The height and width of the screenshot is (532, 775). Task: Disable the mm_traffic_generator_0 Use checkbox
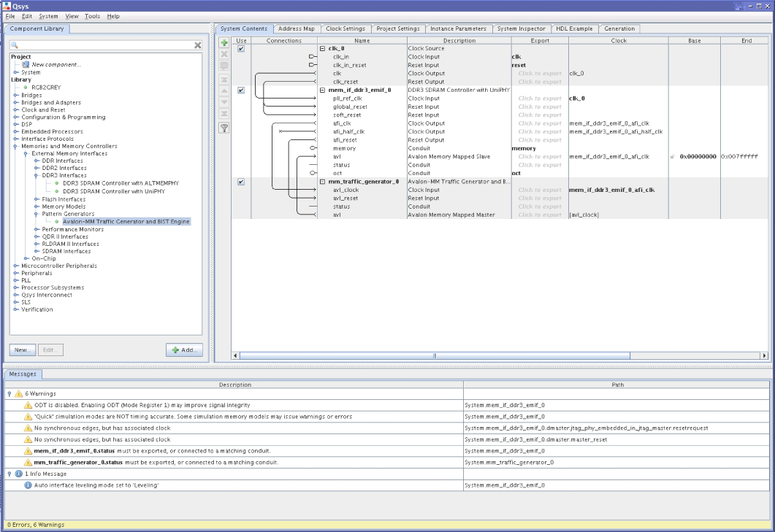pos(241,182)
